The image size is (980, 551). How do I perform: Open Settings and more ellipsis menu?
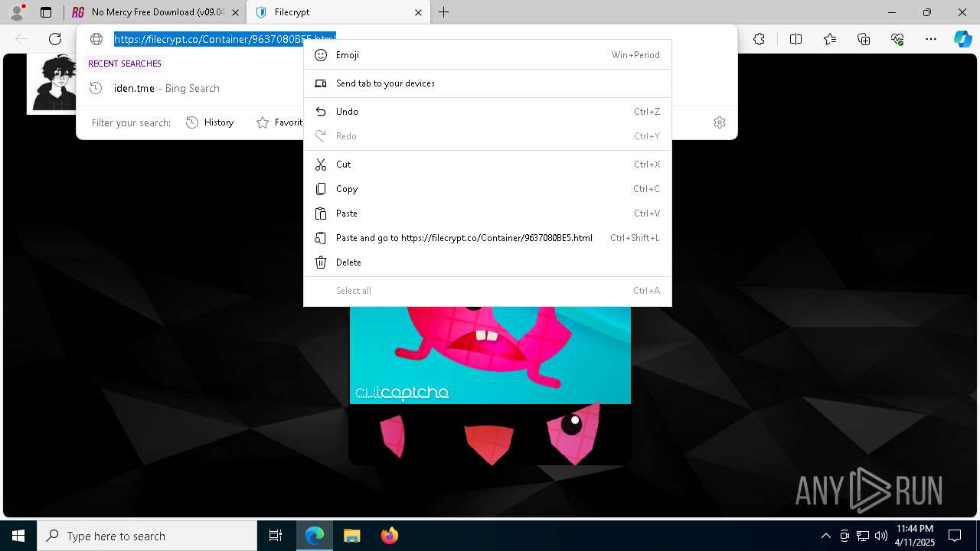click(x=931, y=39)
